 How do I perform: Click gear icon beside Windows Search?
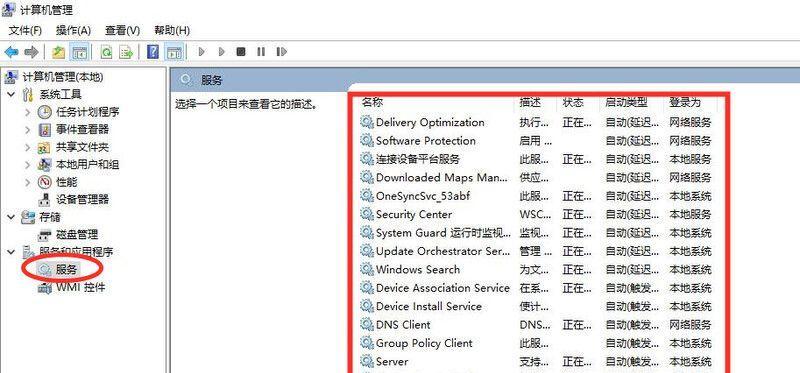(x=367, y=269)
